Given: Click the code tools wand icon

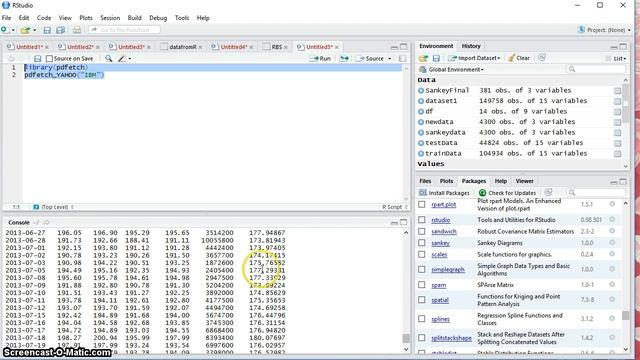Looking at the screenshot, I should click(122, 58).
